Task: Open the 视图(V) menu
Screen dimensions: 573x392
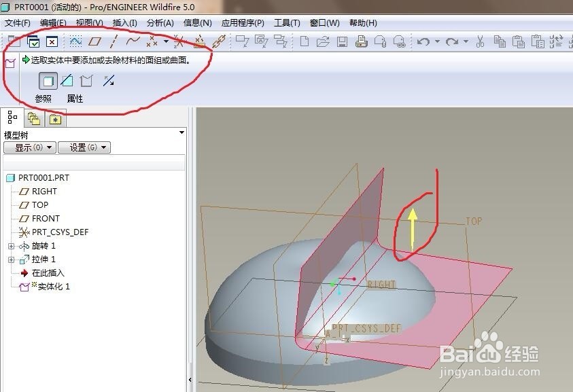Action: click(x=89, y=23)
